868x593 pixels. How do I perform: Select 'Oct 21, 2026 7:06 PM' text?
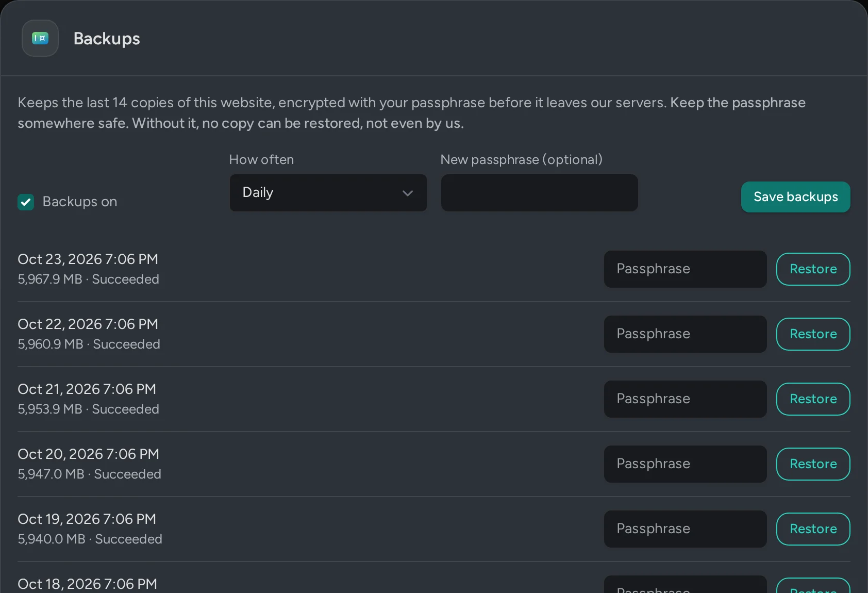(87, 389)
